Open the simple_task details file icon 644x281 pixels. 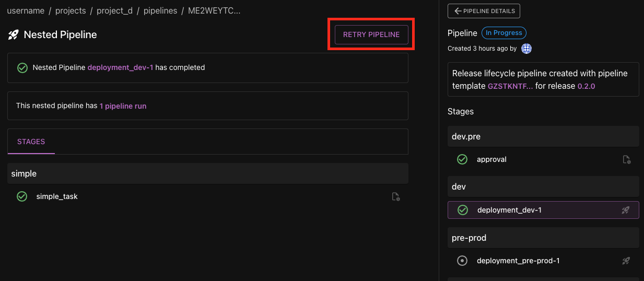(396, 197)
